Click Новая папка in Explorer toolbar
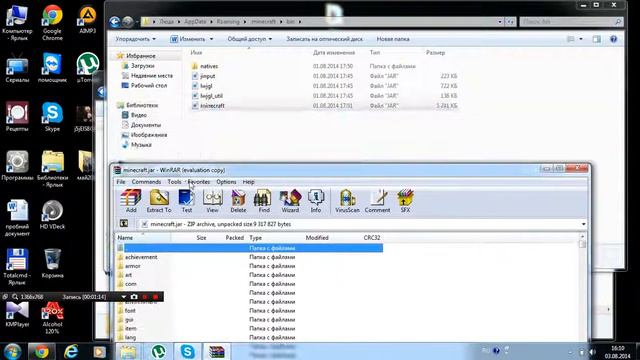Image resolution: width=640 pixels, height=360 pixels. click(x=393, y=39)
